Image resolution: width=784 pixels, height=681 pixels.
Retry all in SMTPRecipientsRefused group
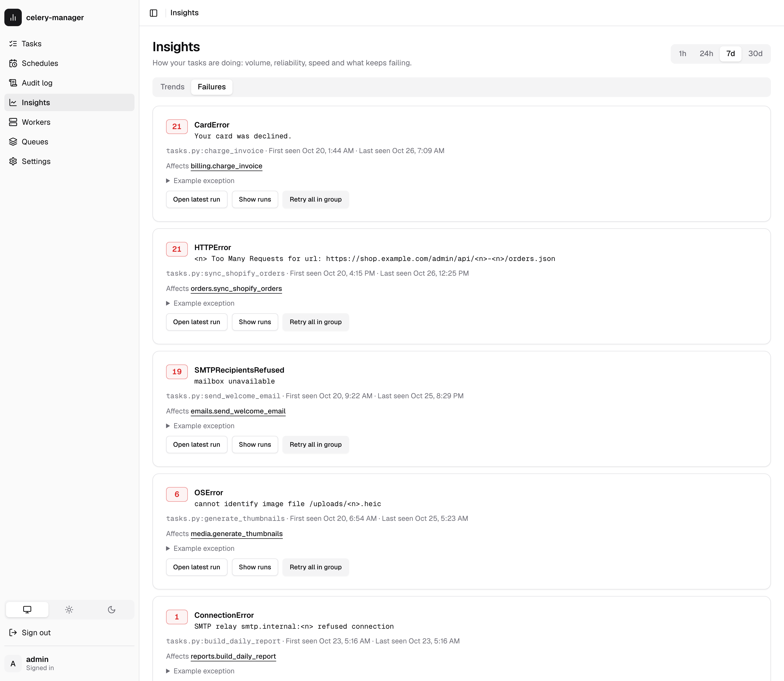click(316, 445)
